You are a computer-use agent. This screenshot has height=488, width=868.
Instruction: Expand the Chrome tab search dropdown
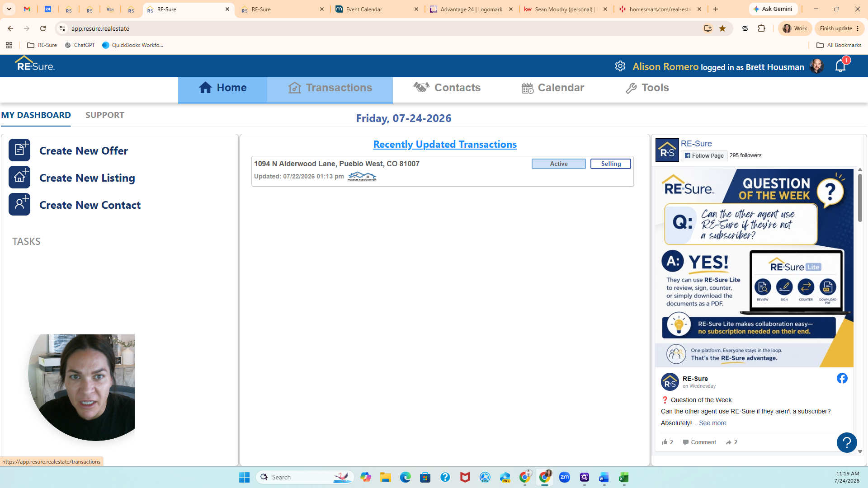tap(9, 9)
